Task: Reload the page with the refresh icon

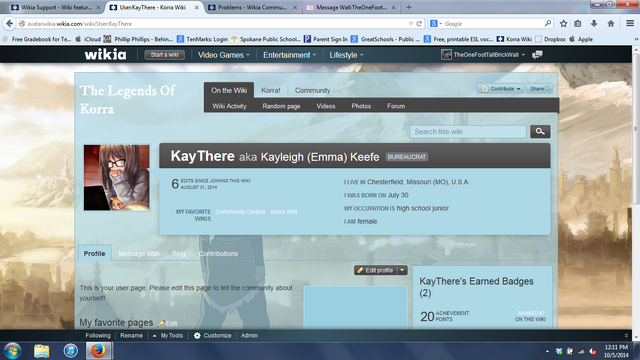Action: tap(419, 24)
